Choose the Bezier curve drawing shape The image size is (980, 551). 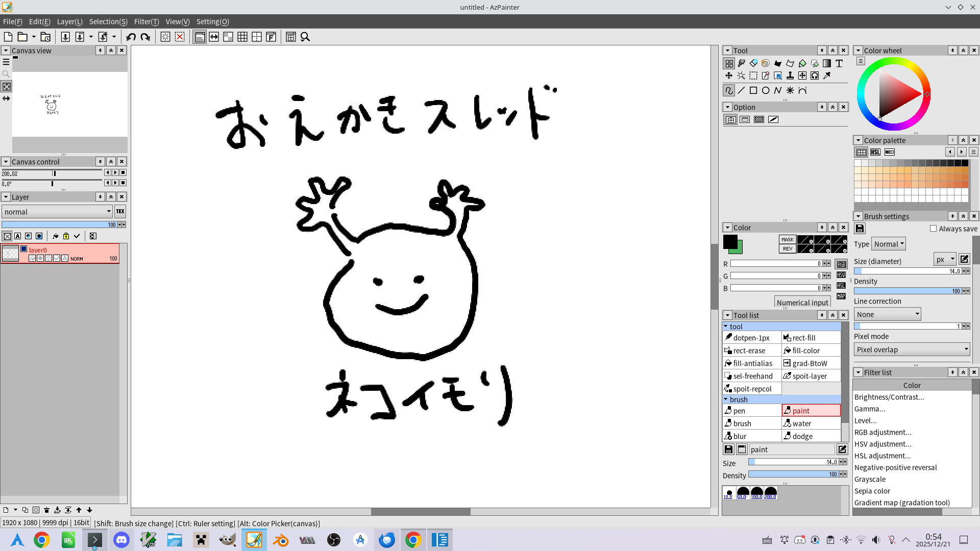[802, 90]
